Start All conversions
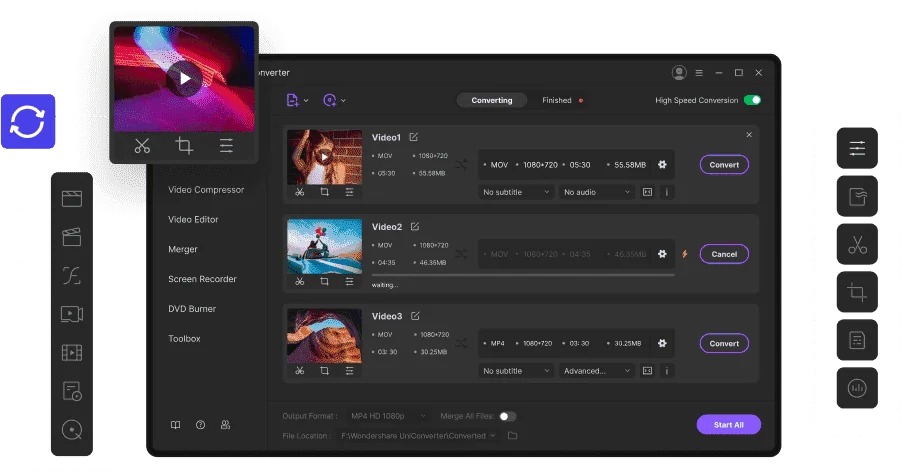The image size is (902, 473). click(729, 425)
